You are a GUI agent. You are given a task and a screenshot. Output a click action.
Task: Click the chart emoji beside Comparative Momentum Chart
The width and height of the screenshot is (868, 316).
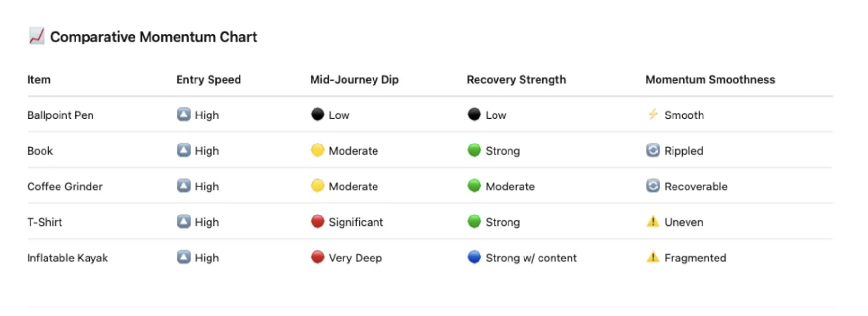coord(36,36)
